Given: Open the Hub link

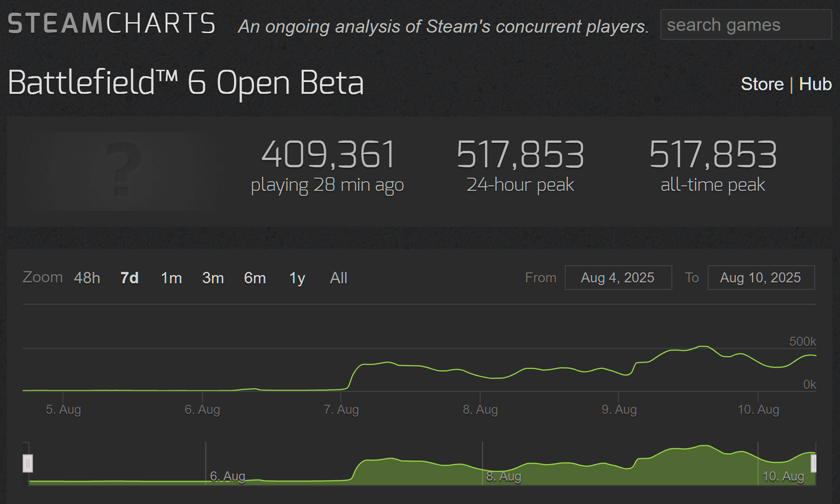Looking at the screenshot, I should pos(815,84).
